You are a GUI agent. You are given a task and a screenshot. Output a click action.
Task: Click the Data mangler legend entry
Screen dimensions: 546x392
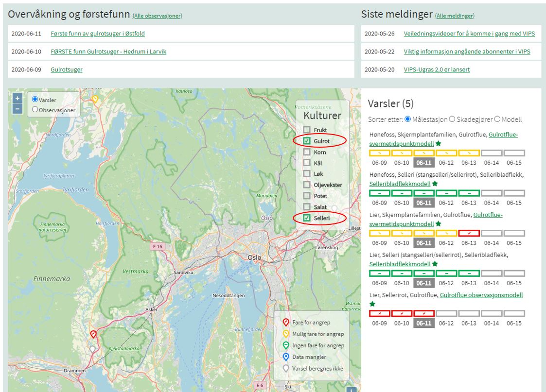tap(305, 357)
